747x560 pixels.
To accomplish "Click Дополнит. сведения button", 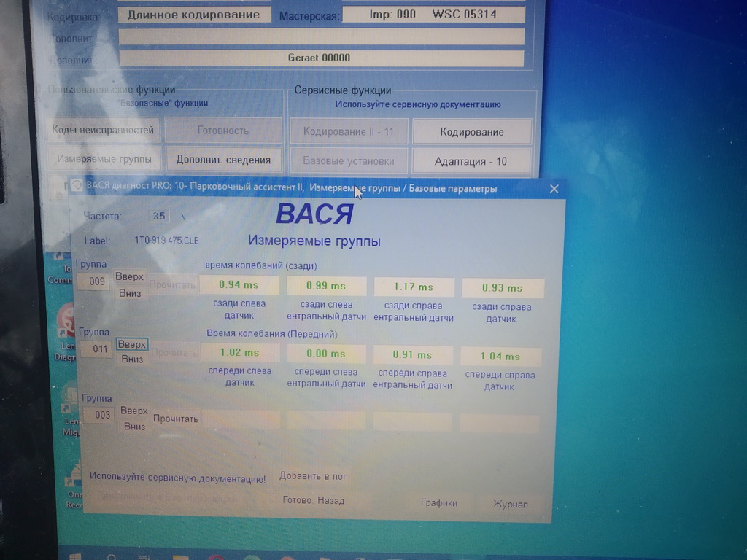I will (x=223, y=160).
